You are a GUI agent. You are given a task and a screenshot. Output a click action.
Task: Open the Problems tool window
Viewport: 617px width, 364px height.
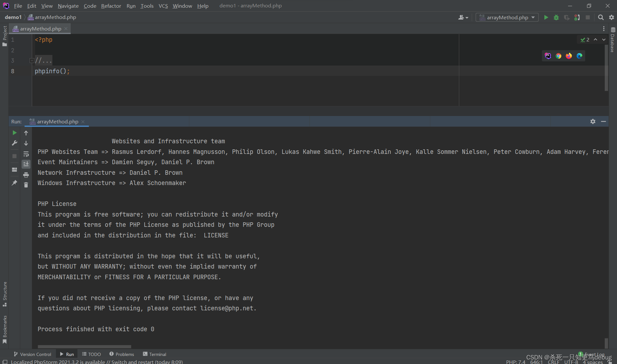(x=121, y=354)
